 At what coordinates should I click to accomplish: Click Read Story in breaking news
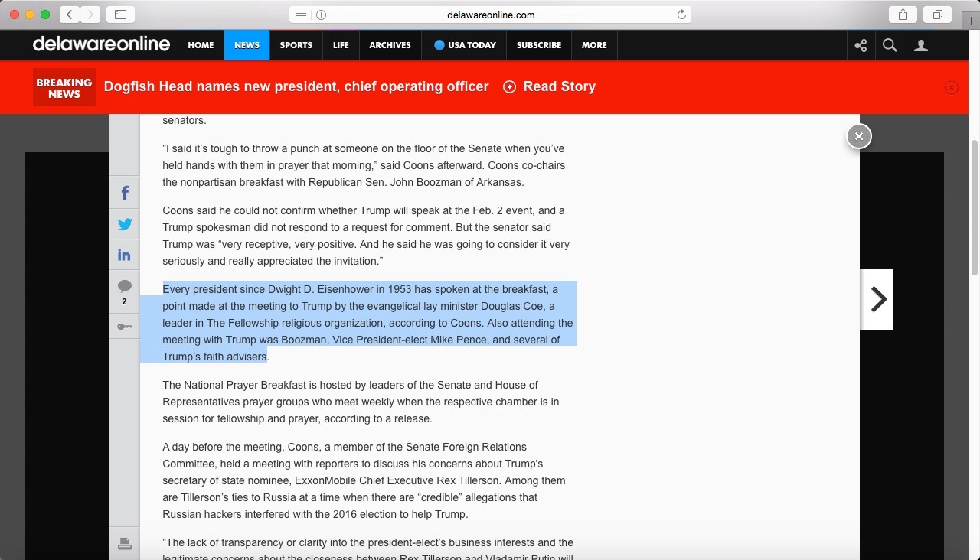click(550, 86)
